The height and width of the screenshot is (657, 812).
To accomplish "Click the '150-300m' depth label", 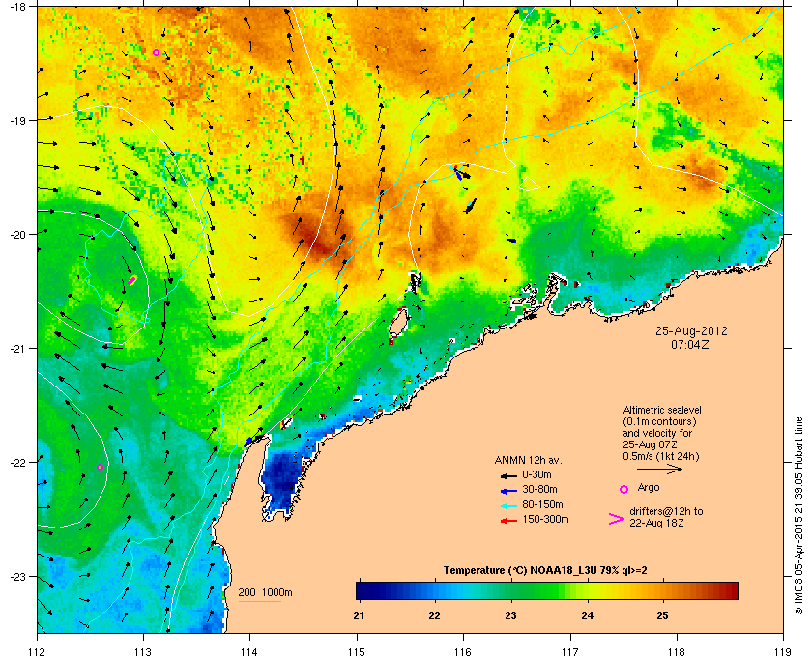I will click(x=545, y=519).
